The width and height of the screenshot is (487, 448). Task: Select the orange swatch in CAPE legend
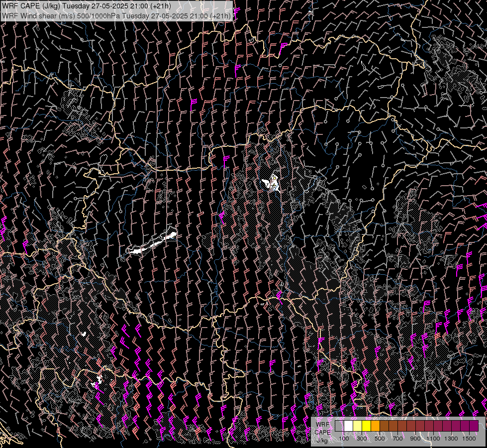click(x=376, y=426)
